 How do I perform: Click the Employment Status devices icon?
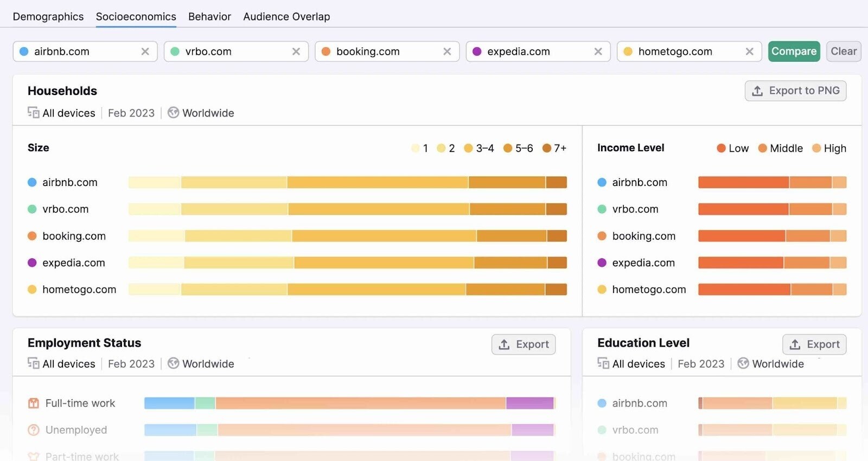[x=34, y=363]
